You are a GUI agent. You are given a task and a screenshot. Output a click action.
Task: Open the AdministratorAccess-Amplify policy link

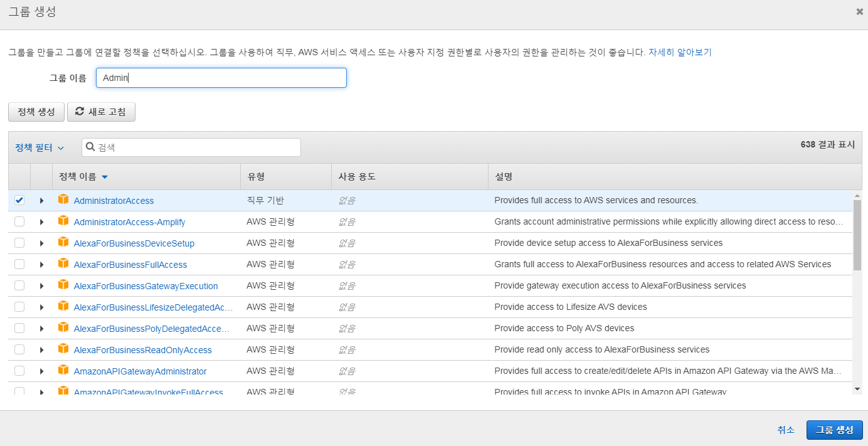[x=130, y=222]
